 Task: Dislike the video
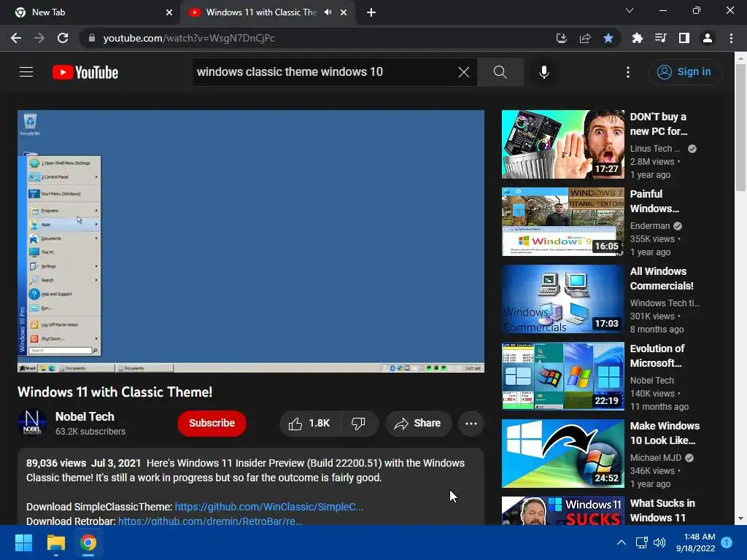coord(358,424)
